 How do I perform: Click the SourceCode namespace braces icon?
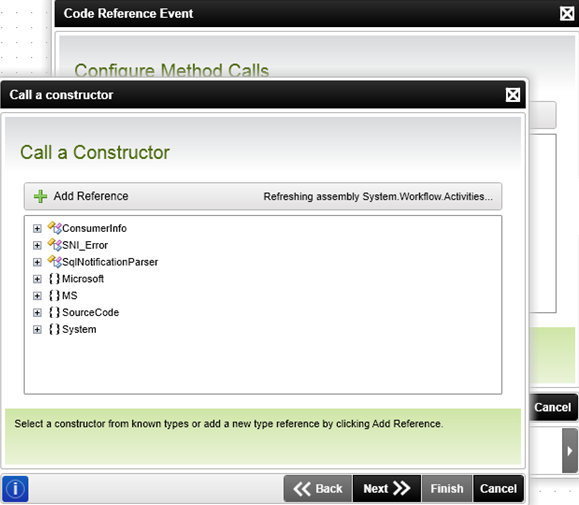tap(54, 312)
